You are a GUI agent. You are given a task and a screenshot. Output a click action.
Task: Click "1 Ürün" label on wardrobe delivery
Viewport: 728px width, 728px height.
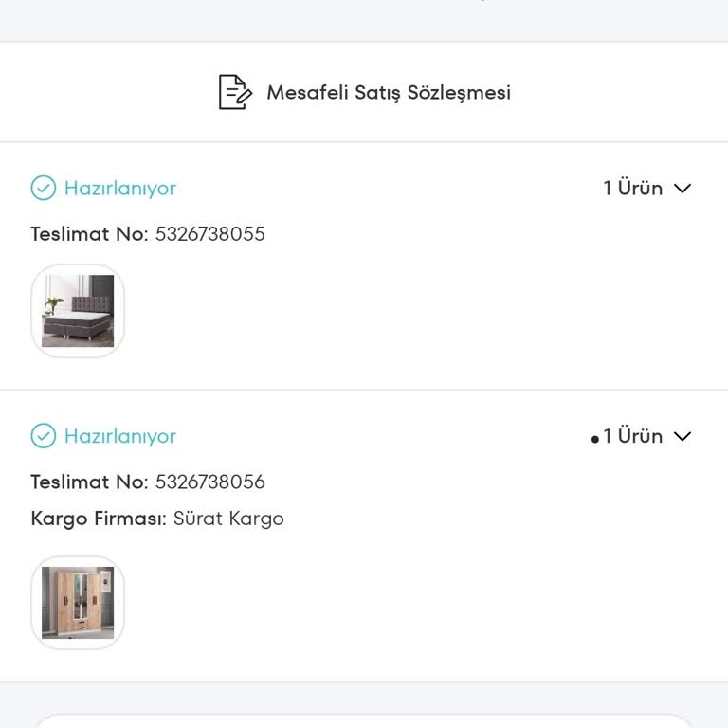632,436
